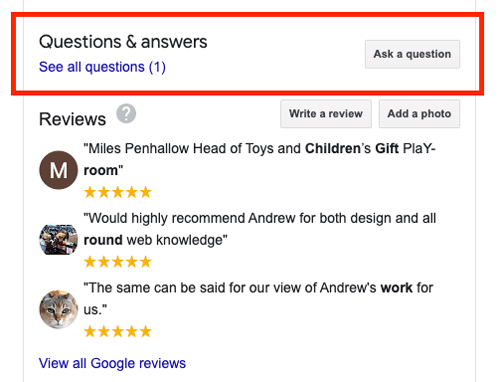Screen dimensions: 500x382
Task: Click the Reviews section heading
Action: 72,119
